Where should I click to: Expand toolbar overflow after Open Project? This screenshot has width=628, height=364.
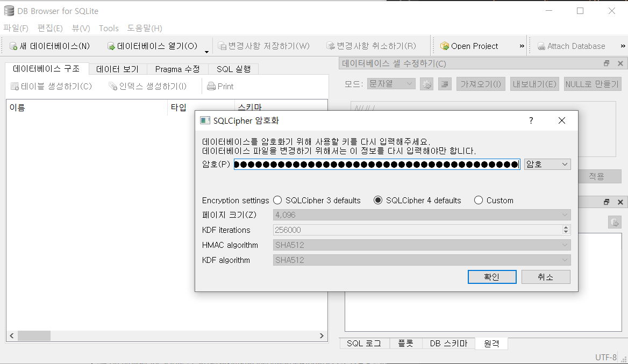pos(522,46)
